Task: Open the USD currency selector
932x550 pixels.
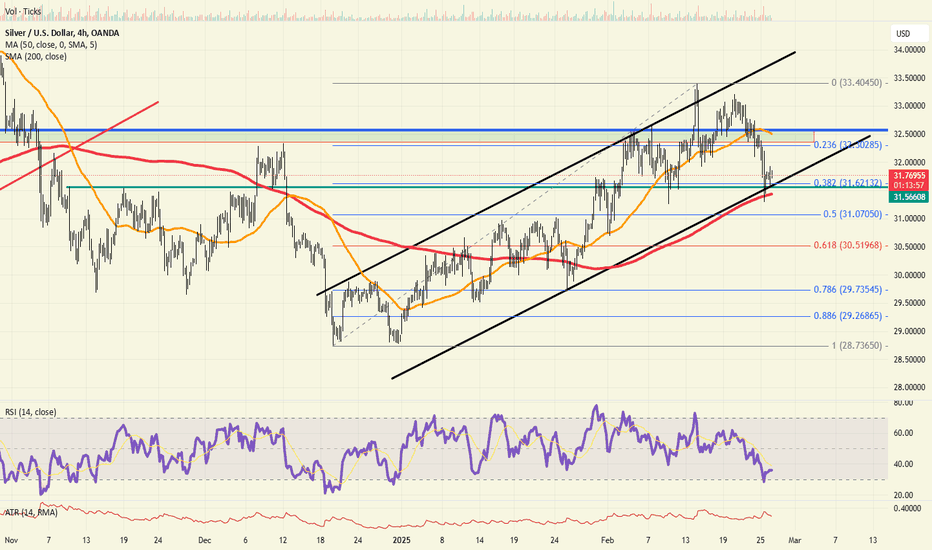Action: pos(903,34)
